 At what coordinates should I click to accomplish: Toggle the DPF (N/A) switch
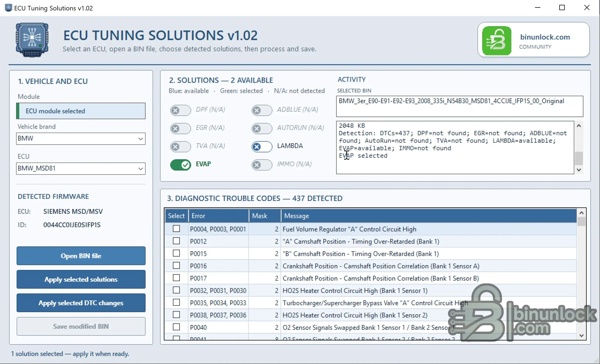coord(180,110)
